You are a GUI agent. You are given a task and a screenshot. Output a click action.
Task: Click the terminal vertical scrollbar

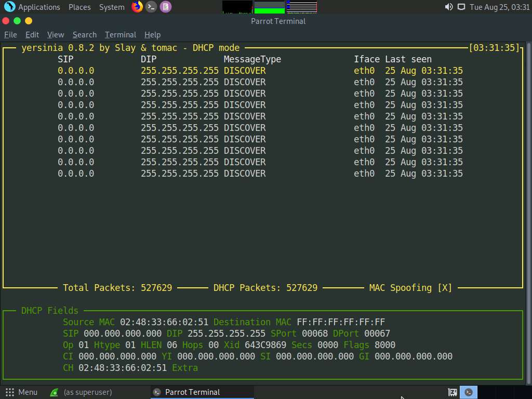(x=528, y=213)
